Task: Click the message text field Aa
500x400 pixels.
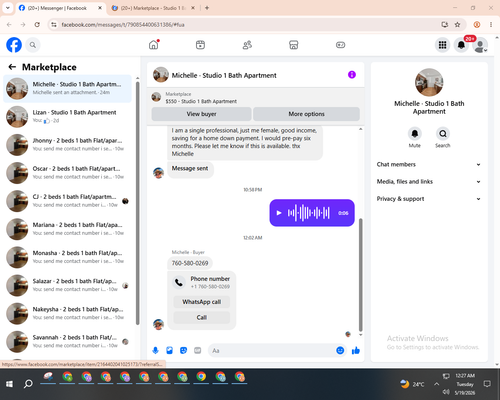Action: point(271,351)
